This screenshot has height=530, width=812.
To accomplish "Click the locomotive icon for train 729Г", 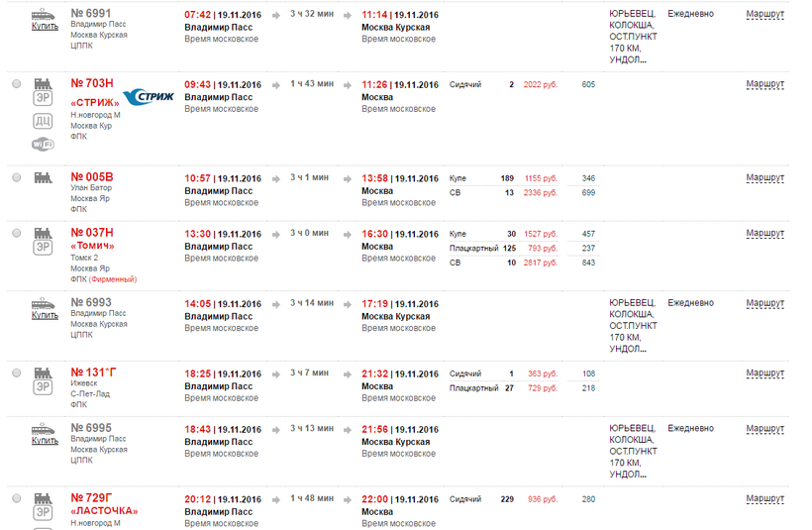I will pyautogui.click(x=44, y=497).
